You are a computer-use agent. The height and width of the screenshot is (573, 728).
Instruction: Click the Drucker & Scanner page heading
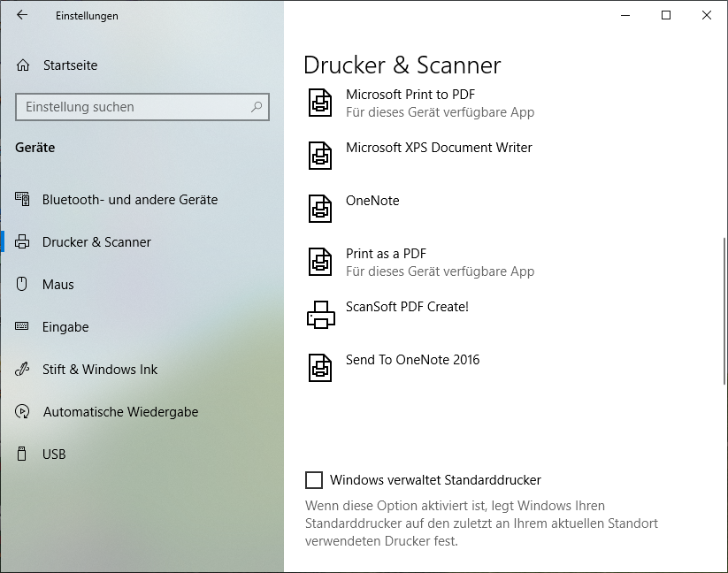[402, 65]
